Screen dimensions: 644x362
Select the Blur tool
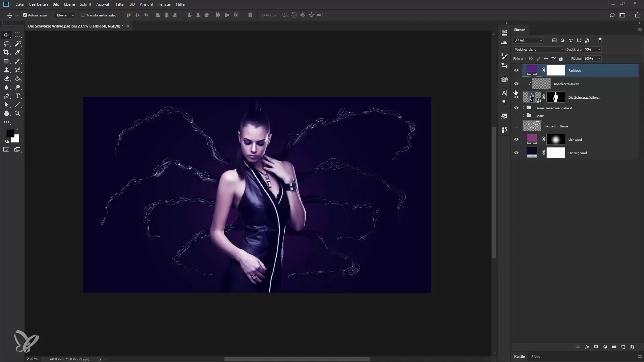click(6, 87)
